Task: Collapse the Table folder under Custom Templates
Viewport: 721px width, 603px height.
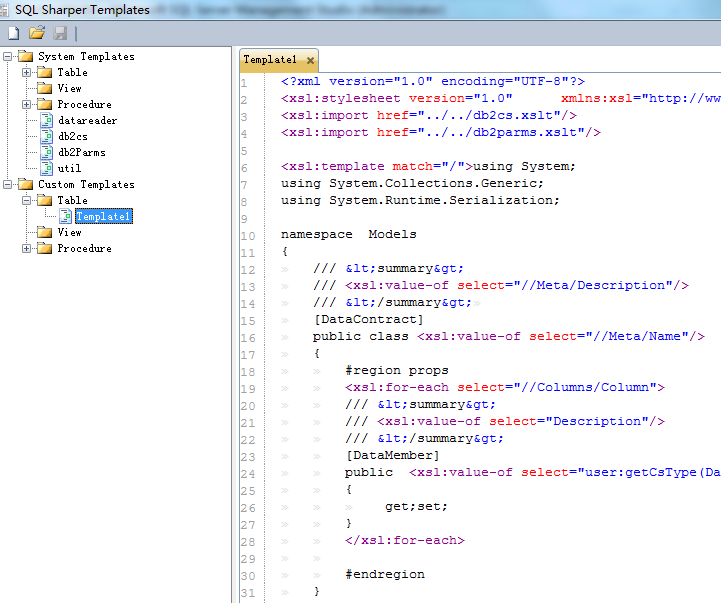Action: (x=27, y=201)
